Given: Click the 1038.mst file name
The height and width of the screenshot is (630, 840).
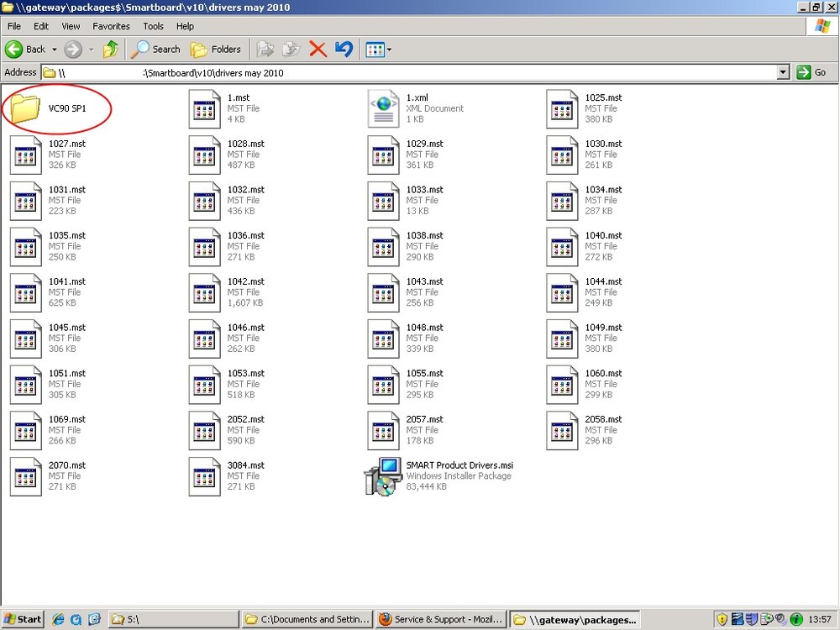Looking at the screenshot, I should coord(424,236).
